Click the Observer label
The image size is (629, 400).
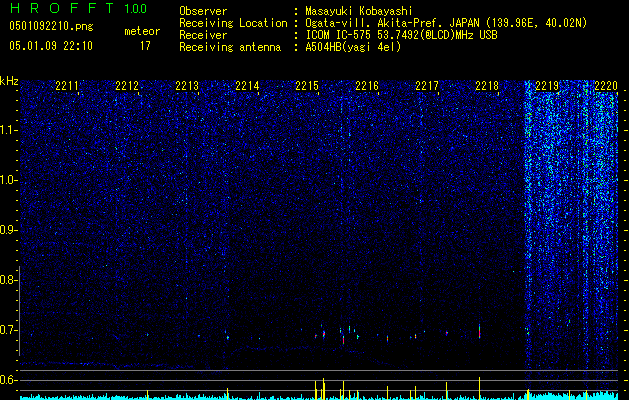tap(203, 11)
